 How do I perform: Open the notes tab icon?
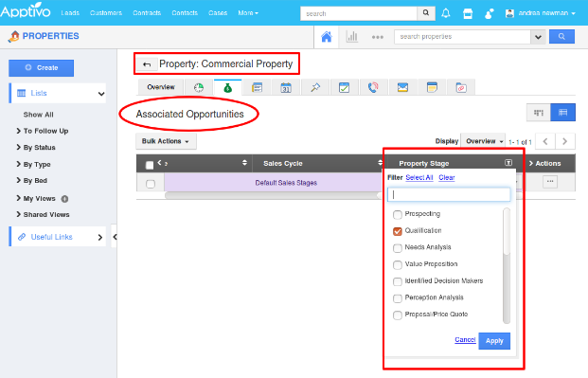(x=432, y=87)
